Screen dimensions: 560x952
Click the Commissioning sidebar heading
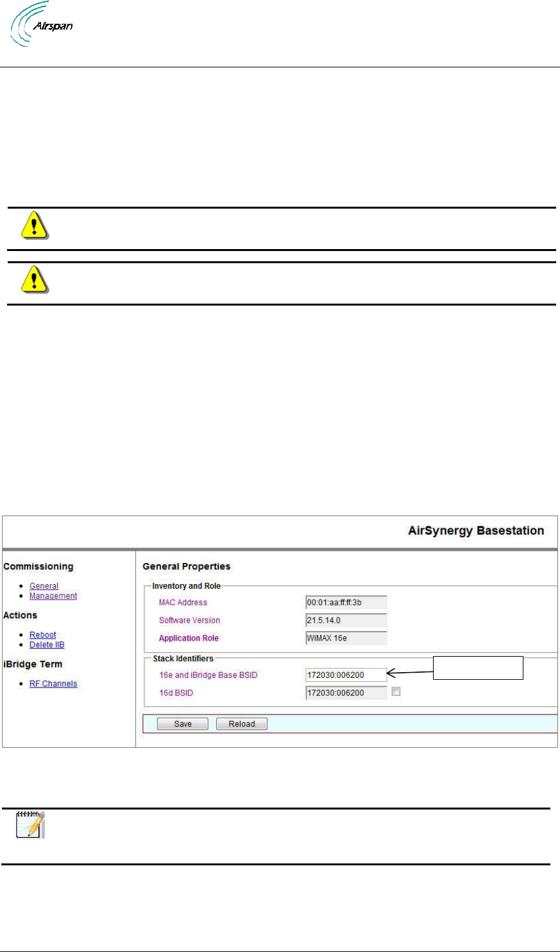[38, 566]
